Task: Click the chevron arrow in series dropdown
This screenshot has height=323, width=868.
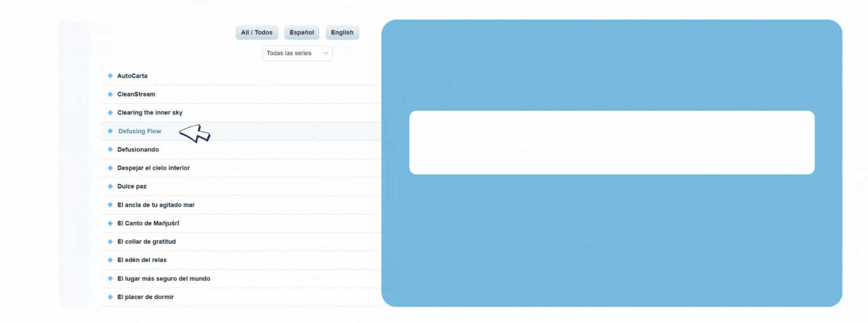Action: [325, 54]
